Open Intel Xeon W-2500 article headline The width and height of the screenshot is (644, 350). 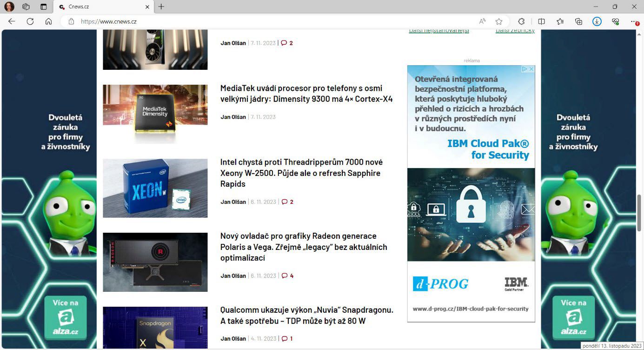301,173
